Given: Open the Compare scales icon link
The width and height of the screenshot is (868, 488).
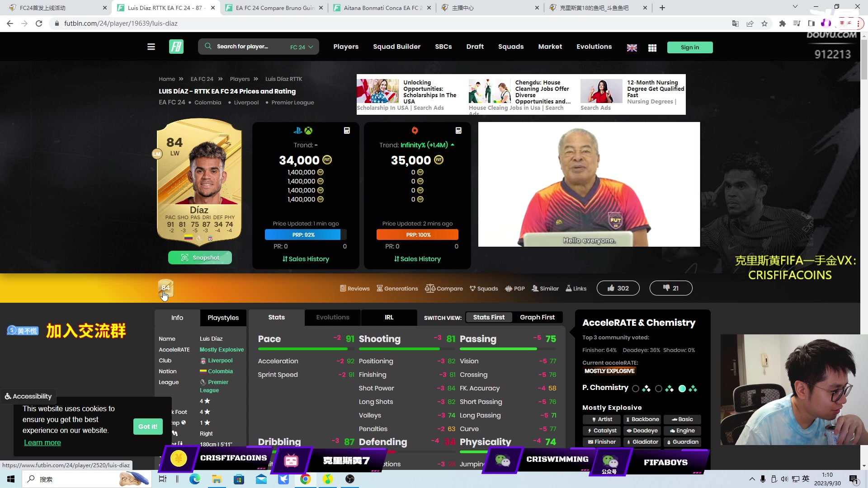Looking at the screenshot, I should [x=444, y=288].
